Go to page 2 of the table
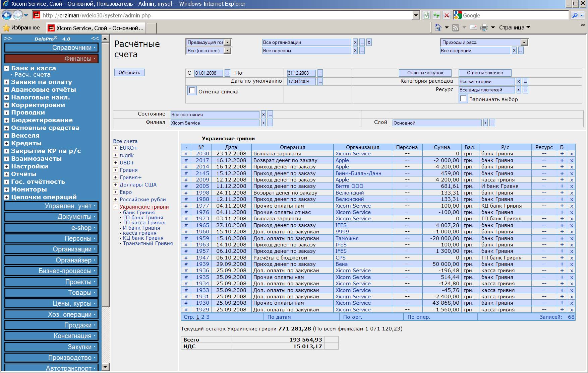 [x=203, y=317]
